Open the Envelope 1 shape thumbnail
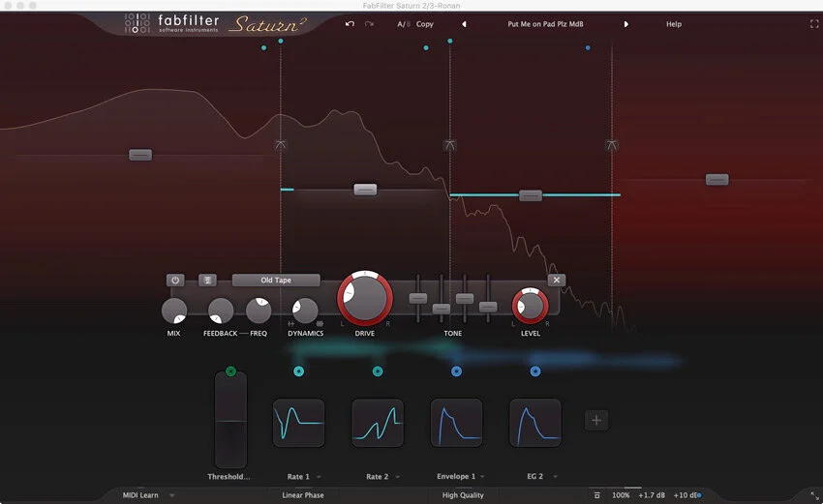 click(x=457, y=423)
